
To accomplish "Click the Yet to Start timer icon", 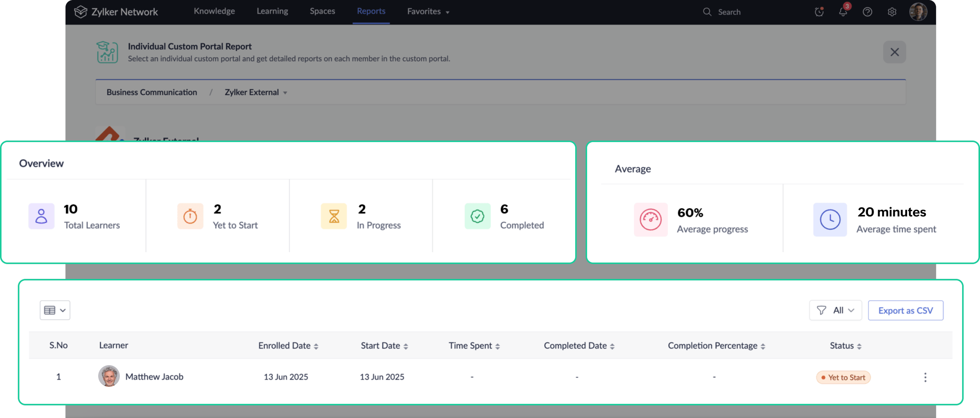I will pos(190,216).
